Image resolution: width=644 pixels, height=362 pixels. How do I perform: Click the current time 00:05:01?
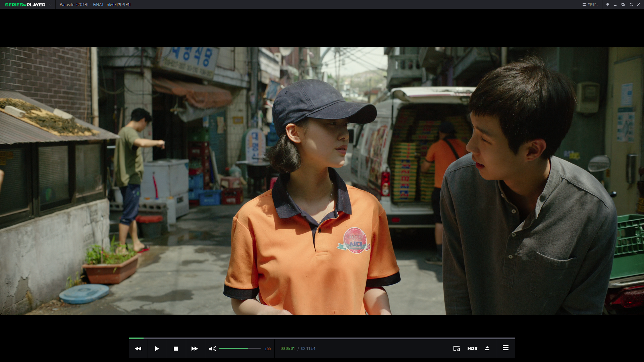(288, 349)
